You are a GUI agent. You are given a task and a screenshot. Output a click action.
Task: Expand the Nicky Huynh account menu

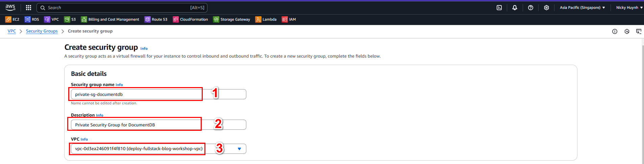click(x=629, y=7)
